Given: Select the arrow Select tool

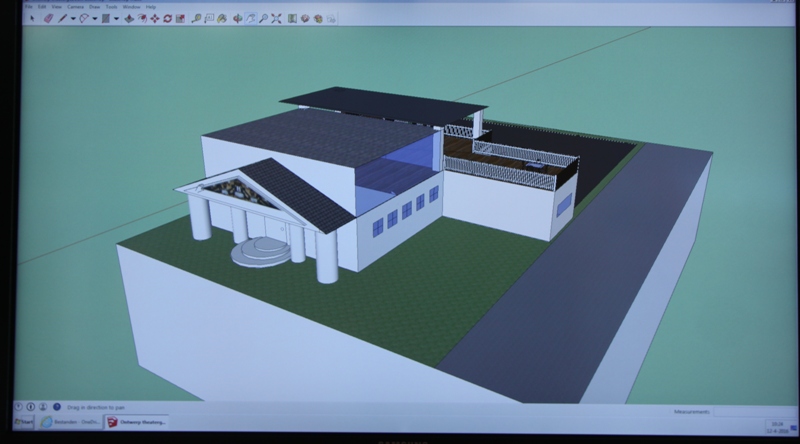Looking at the screenshot, I should [x=33, y=18].
